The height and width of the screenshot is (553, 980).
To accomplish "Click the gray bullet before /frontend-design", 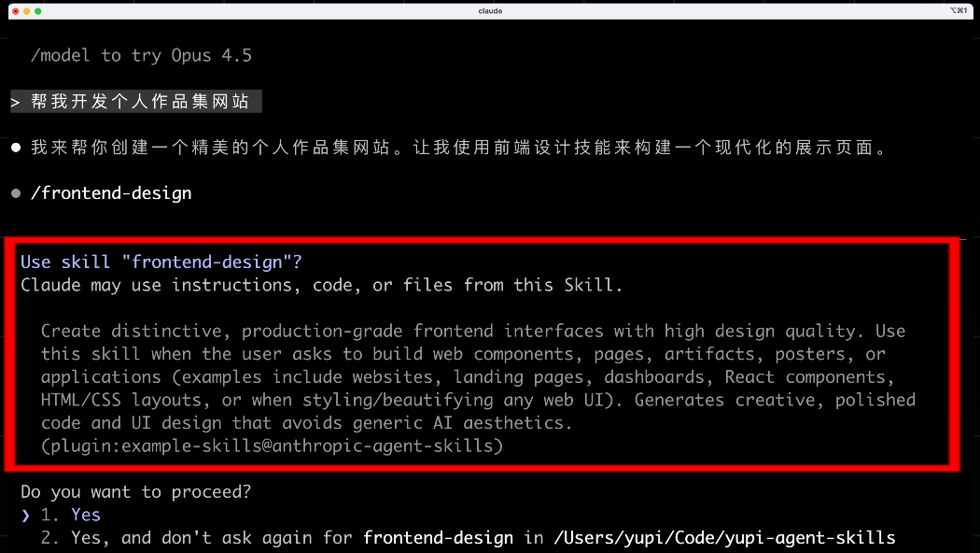I will pos(16,193).
